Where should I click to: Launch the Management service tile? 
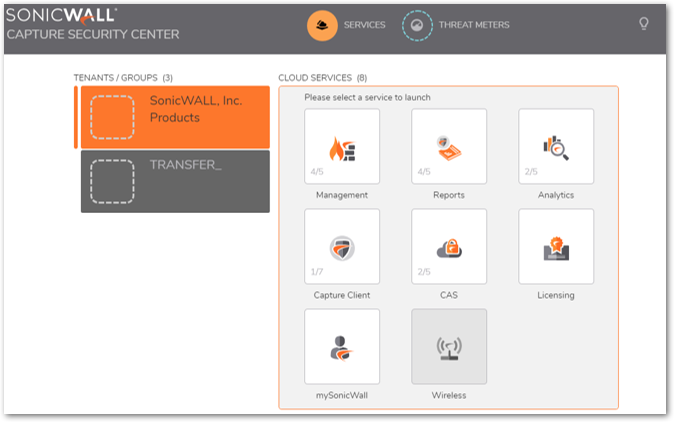[x=342, y=146]
